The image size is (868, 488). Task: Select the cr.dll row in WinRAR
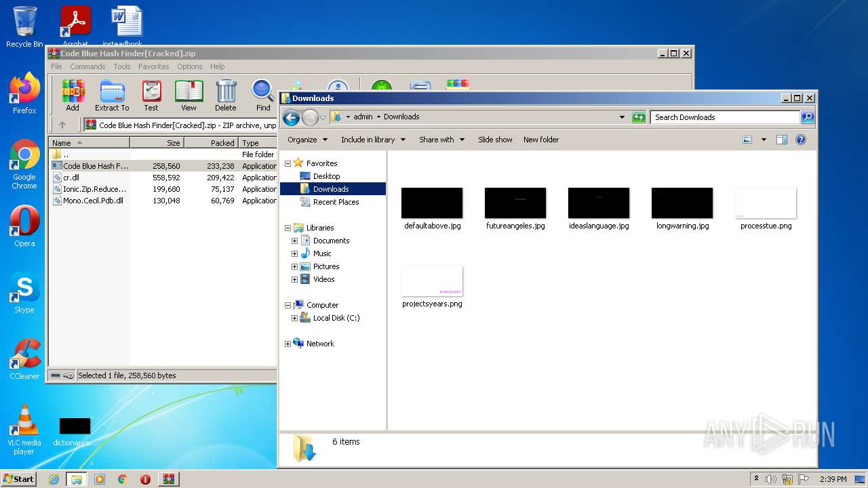point(163,178)
